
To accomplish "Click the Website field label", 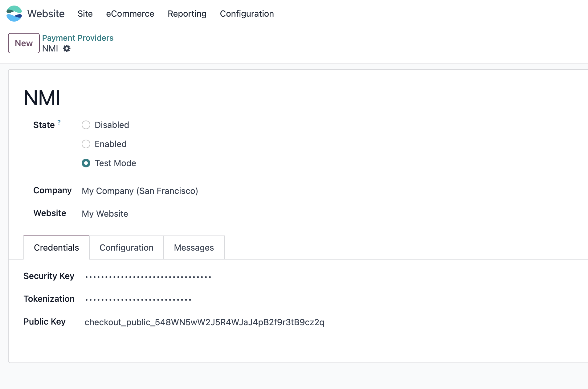I will point(50,213).
